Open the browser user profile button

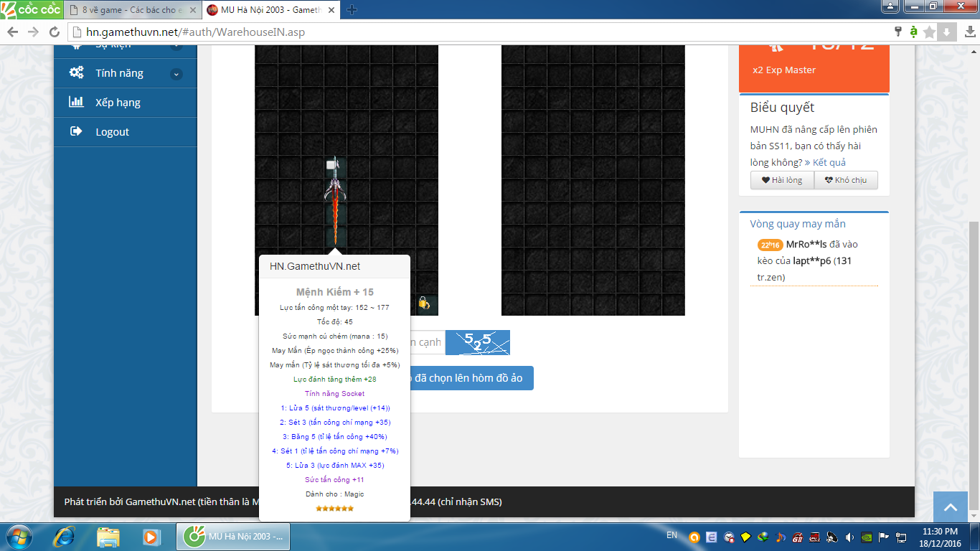[x=890, y=7]
